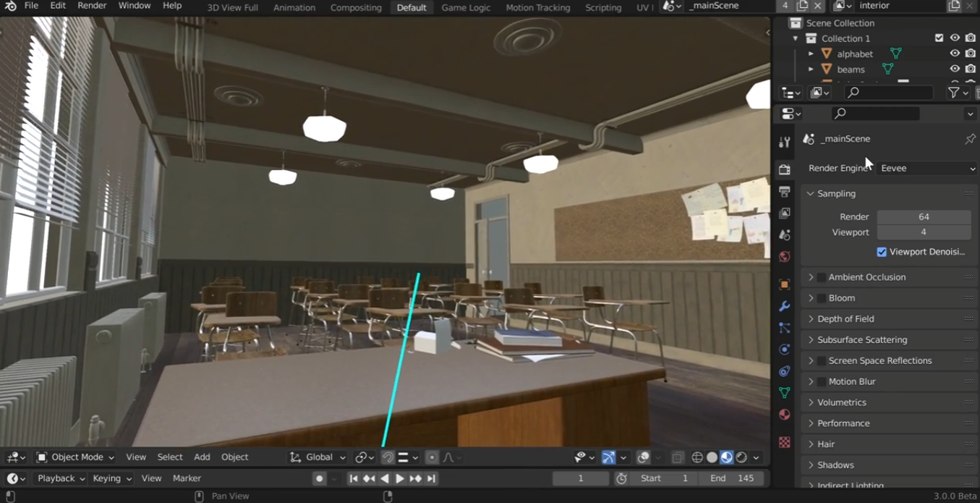The image size is (980, 503).
Task: Select Material Preview shading mode
Action: pyautogui.click(x=726, y=457)
